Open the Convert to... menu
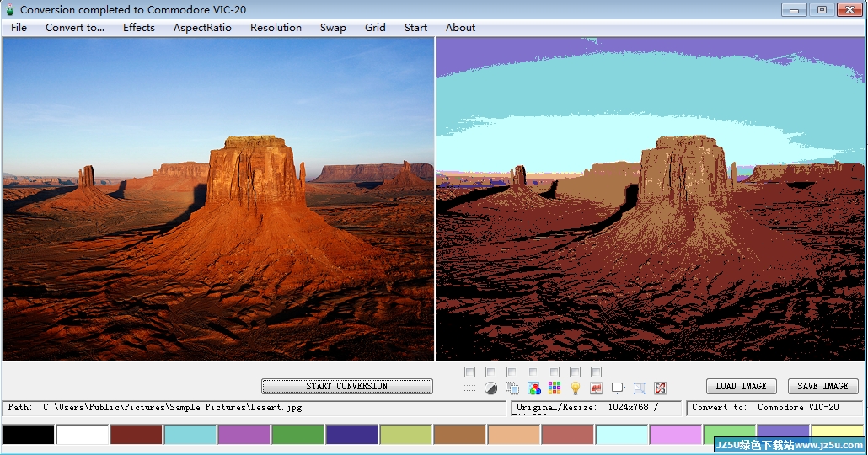Screen dimensions: 868x455 [x=75, y=28]
